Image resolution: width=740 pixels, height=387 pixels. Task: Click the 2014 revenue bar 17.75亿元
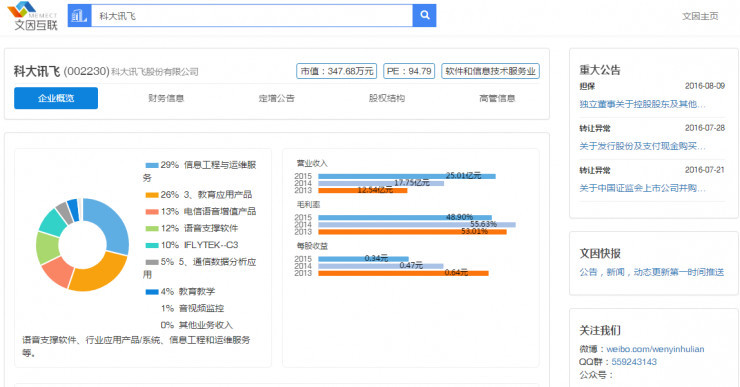click(x=381, y=183)
